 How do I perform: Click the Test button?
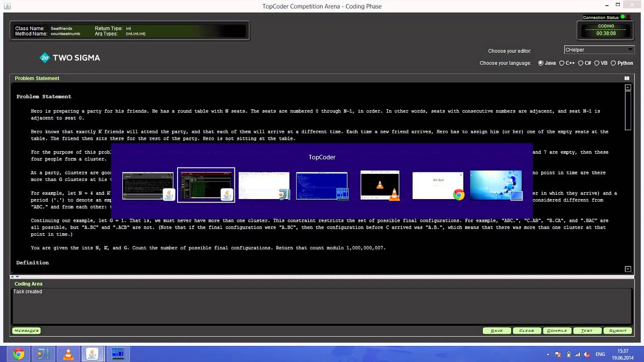587,331
